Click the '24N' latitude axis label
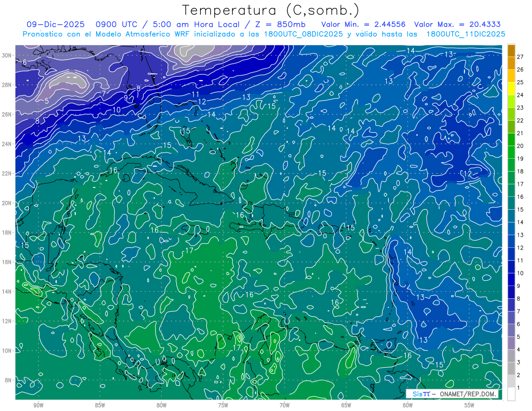 coord(7,144)
